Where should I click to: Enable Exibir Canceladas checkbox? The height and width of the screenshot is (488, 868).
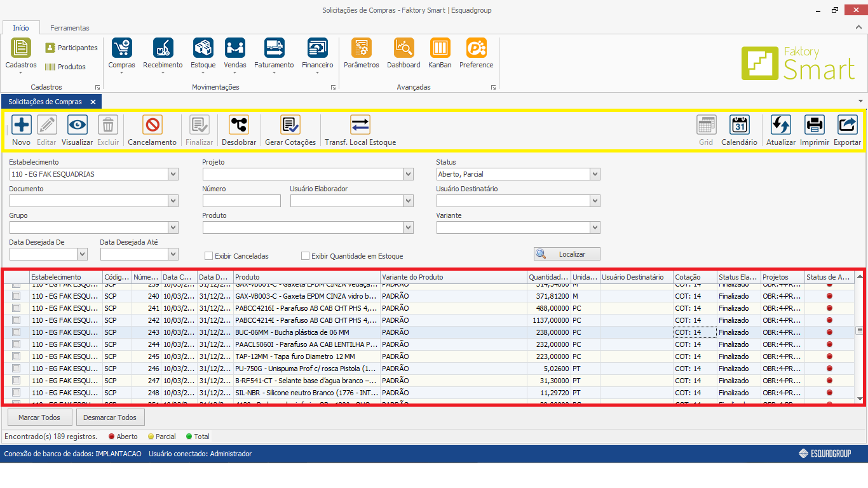(x=208, y=256)
